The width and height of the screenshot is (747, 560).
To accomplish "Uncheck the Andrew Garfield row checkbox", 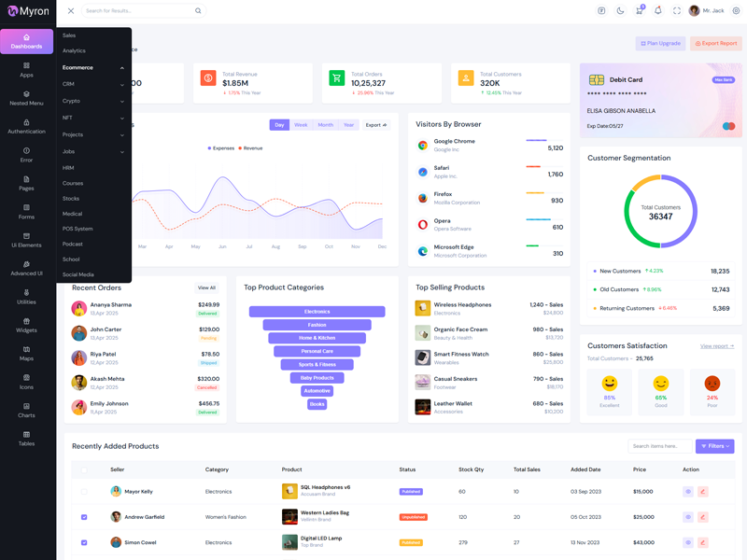I will [84, 516].
